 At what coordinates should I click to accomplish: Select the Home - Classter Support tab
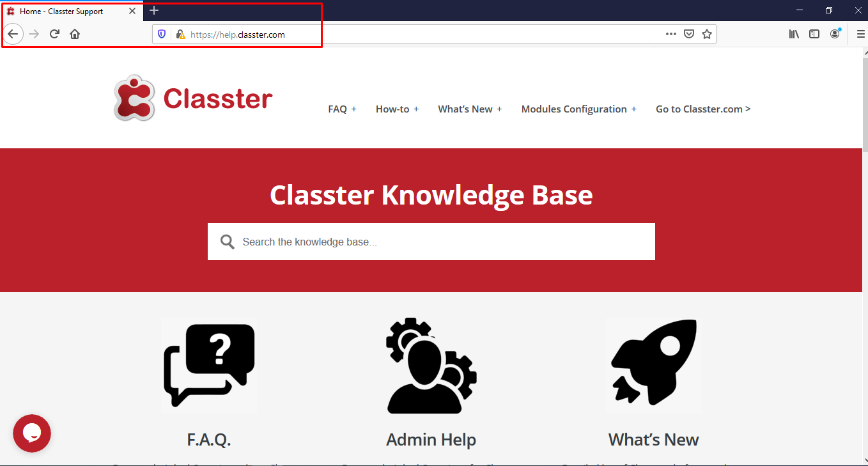tap(72, 11)
